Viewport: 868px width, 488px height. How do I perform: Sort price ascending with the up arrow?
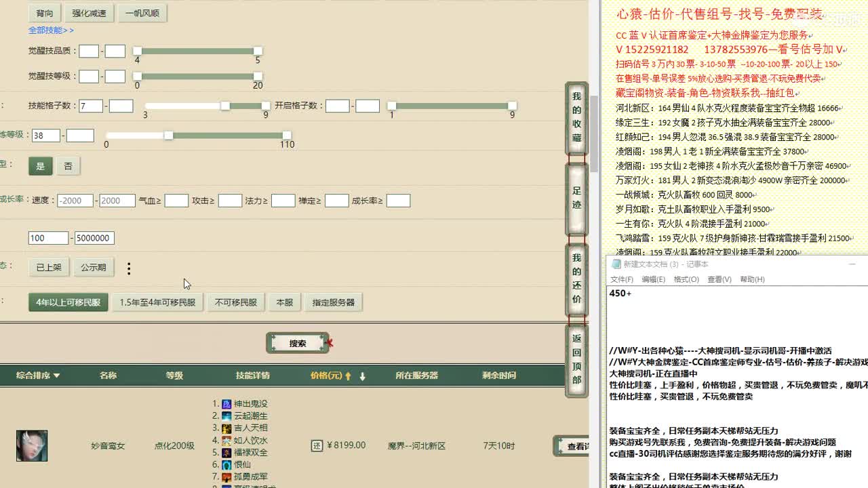tap(349, 376)
